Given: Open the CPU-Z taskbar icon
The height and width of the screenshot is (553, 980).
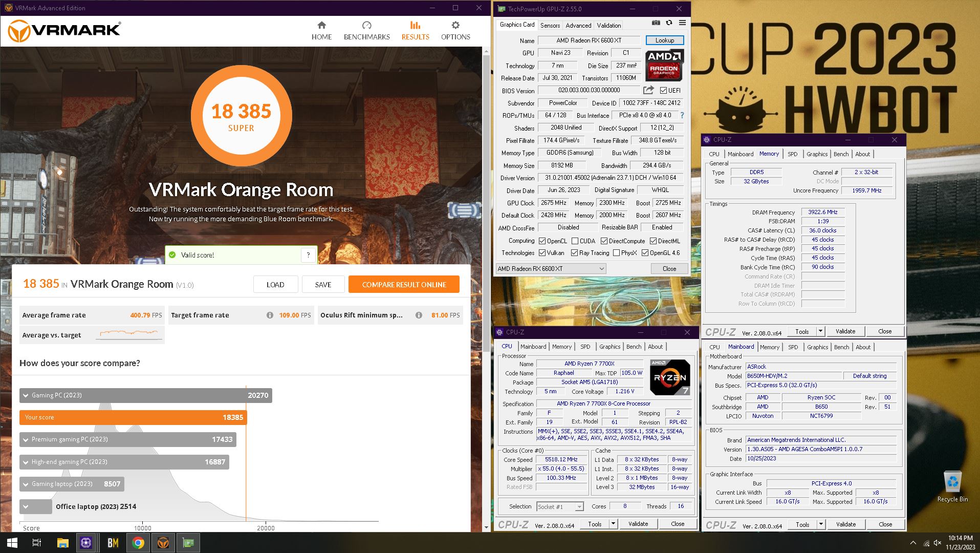Looking at the screenshot, I should pos(86,543).
